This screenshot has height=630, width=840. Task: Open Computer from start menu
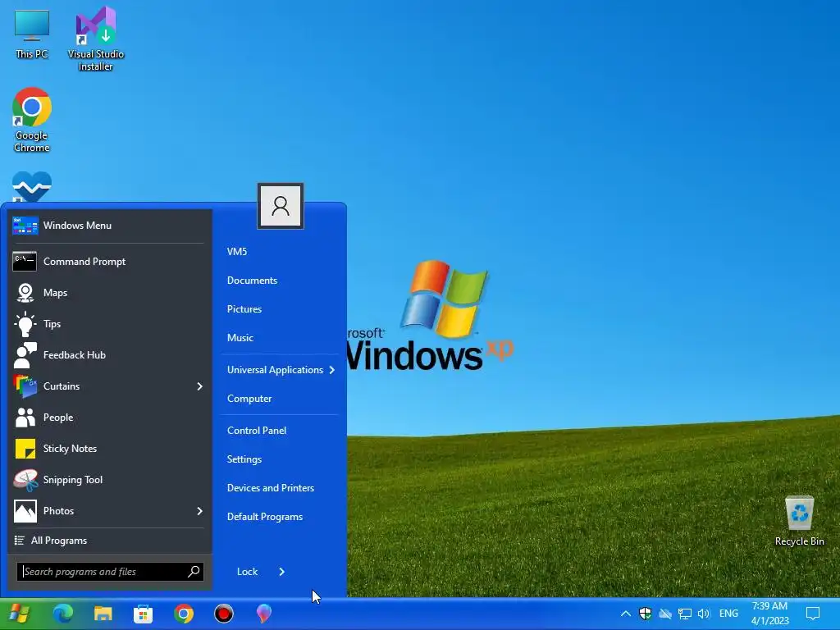[x=249, y=399]
